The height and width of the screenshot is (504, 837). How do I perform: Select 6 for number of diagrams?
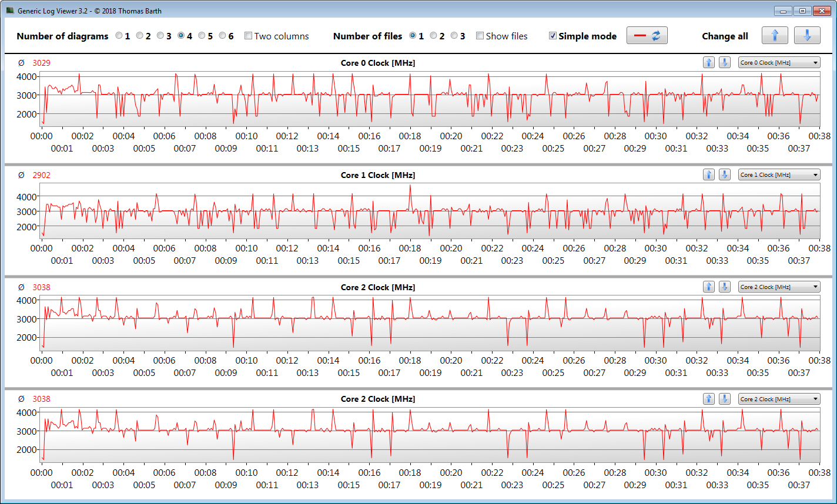click(x=223, y=36)
